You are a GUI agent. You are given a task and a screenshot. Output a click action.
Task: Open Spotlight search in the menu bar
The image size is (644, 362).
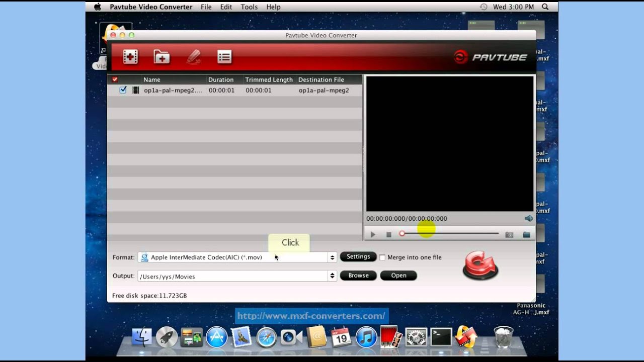point(545,7)
